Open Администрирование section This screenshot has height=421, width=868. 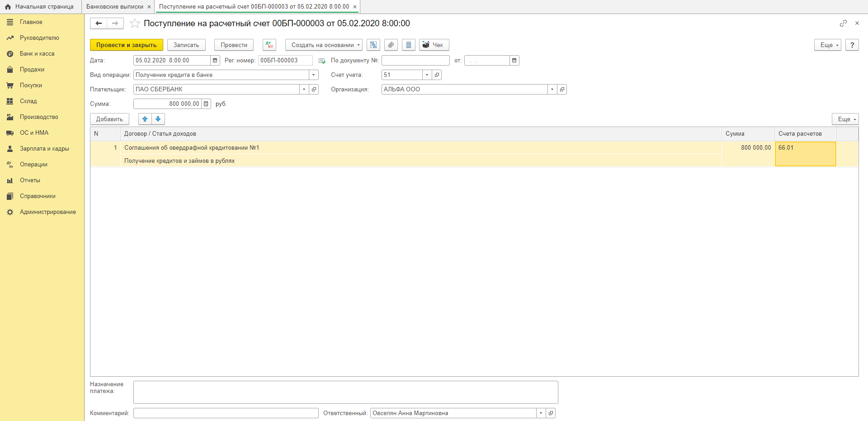[x=47, y=212]
